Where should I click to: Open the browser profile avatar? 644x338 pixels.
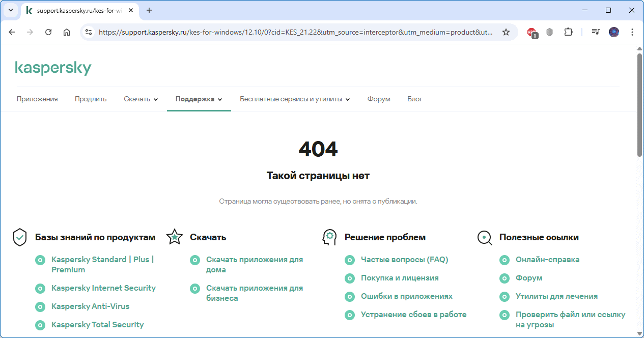click(614, 32)
